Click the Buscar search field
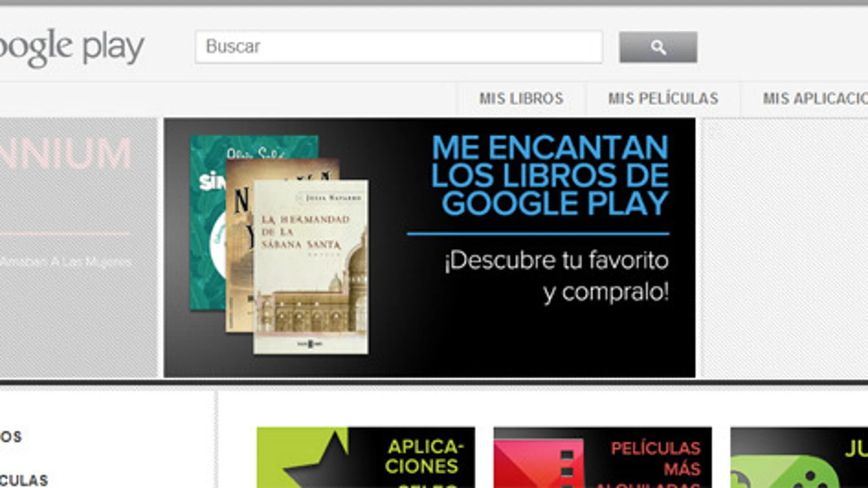Screen dimensions: 868x488 click(x=399, y=47)
